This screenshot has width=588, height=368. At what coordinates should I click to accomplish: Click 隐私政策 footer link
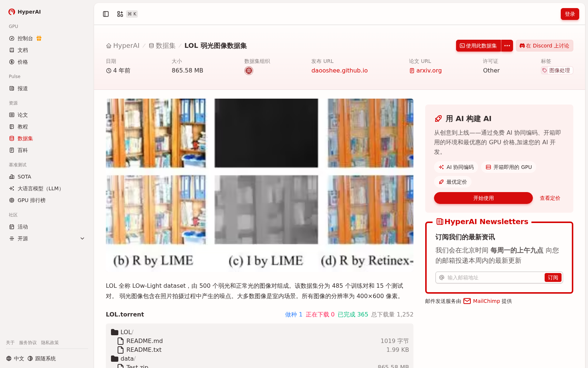tap(50, 343)
